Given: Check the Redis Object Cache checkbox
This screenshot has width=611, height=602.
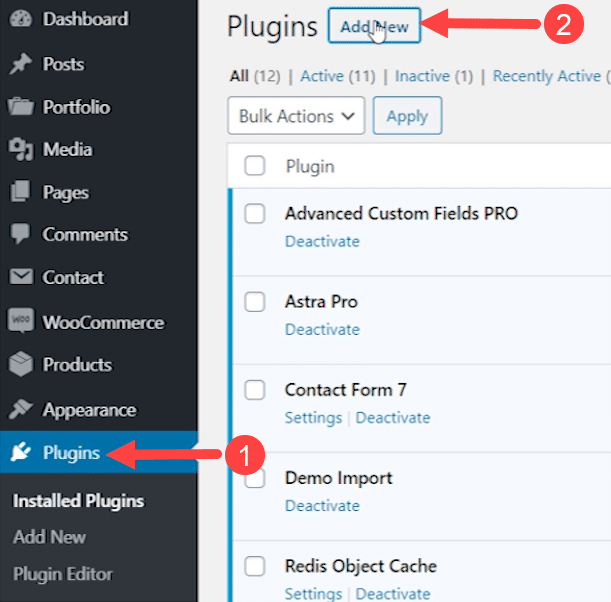Looking at the screenshot, I should 255,566.
